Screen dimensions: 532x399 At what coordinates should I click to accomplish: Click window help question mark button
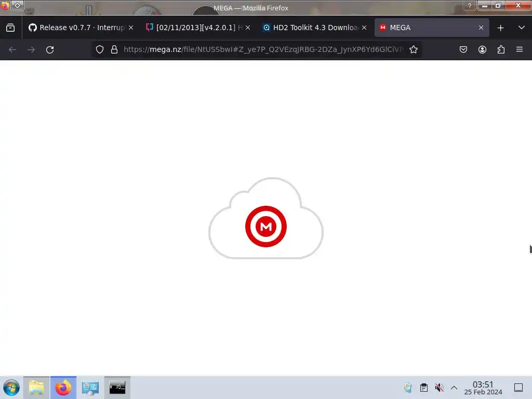(x=470, y=5)
